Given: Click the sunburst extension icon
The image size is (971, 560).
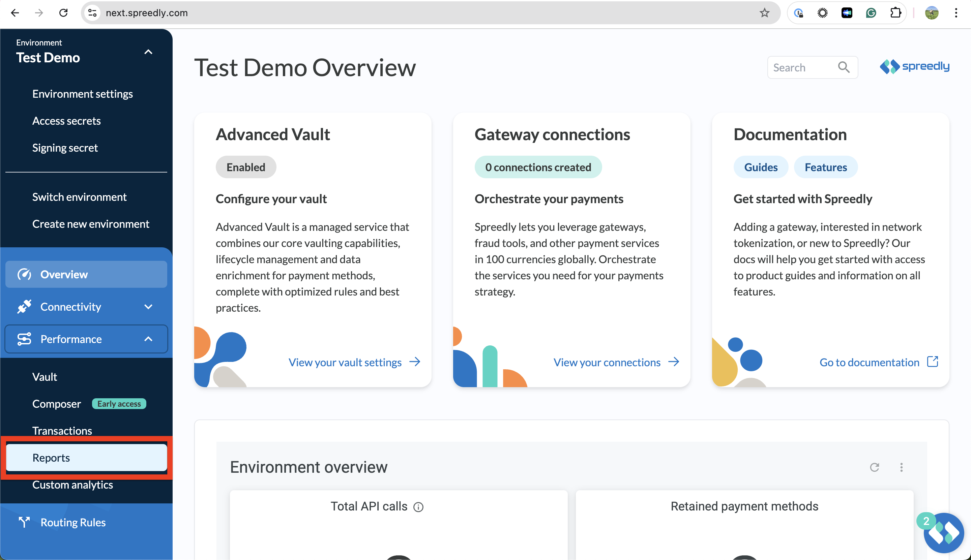Looking at the screenshot, I should click(822, 13).
